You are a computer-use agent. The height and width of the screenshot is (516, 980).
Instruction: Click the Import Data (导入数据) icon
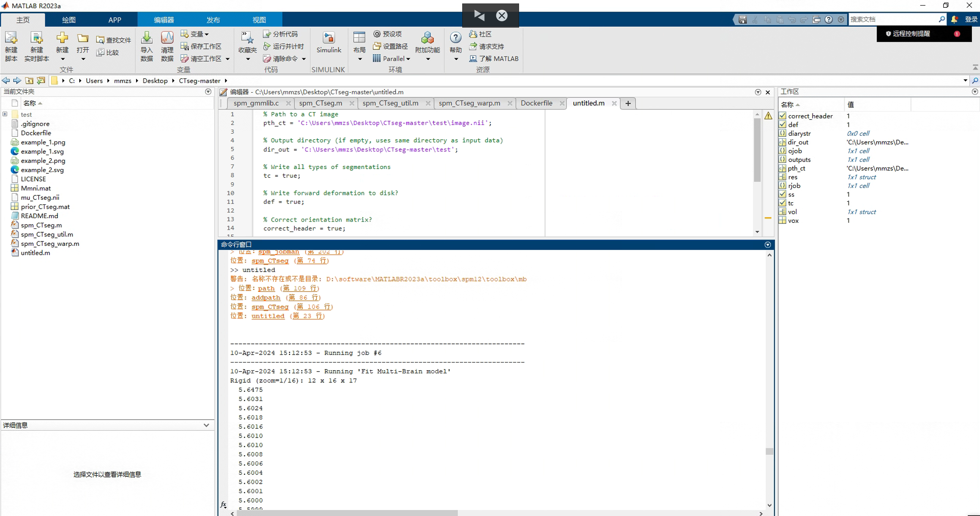(x=146, y=39)
